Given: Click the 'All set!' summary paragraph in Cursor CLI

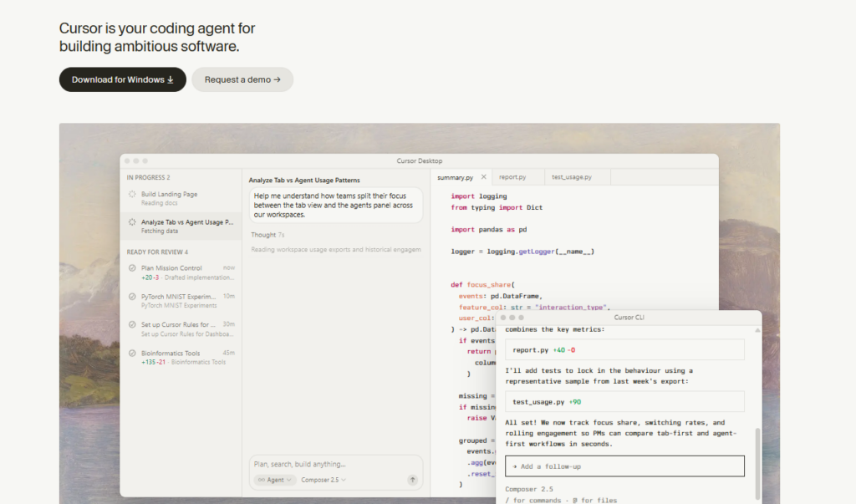Looking at the screenshot, I should [x=621, y=433].
